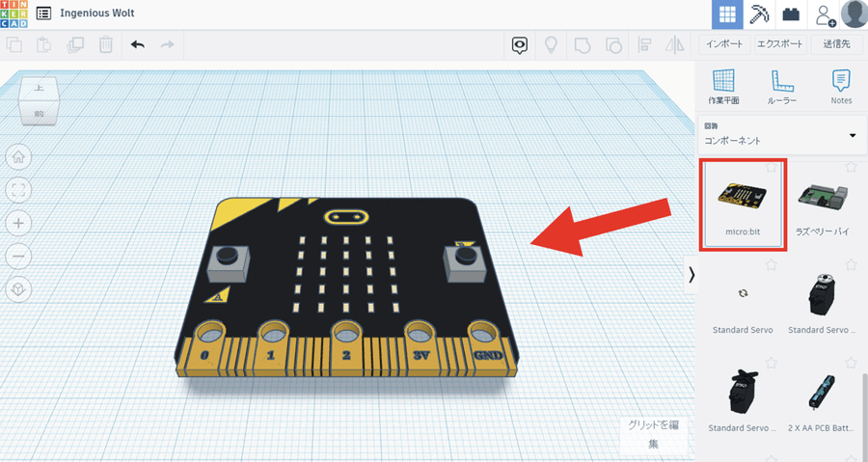Favorite the right-column Standard Servo star
Screen dimensions: 868x462
tap(851, 265)
